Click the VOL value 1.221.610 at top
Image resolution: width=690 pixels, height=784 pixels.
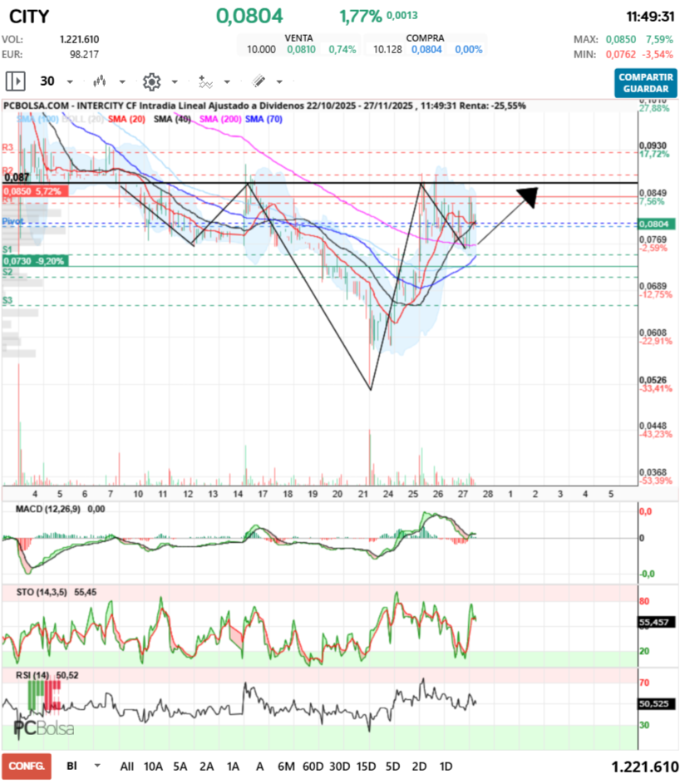pyautogui.click(x=80, y=40)
